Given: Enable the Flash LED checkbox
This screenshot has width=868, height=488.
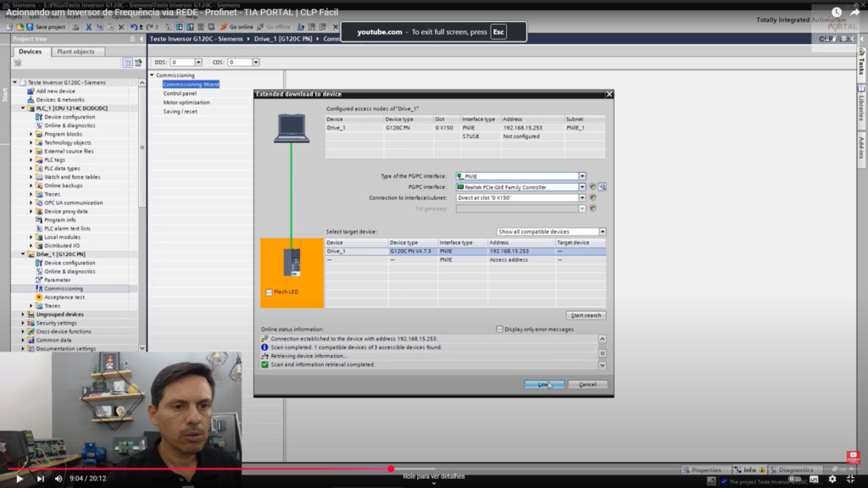Looking at the screenshot, I should click(x=269, y=292).
